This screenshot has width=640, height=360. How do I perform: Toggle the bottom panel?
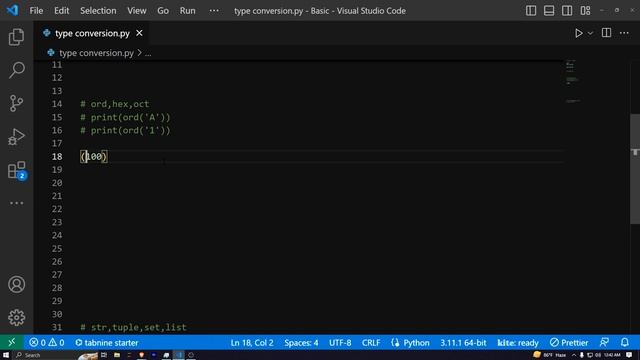tap(549, 11)
